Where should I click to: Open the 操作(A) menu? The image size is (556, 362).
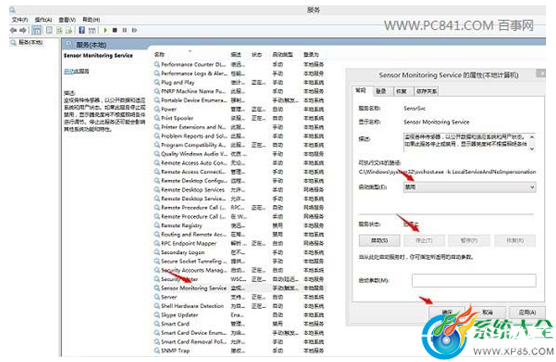tap(43, 20)
